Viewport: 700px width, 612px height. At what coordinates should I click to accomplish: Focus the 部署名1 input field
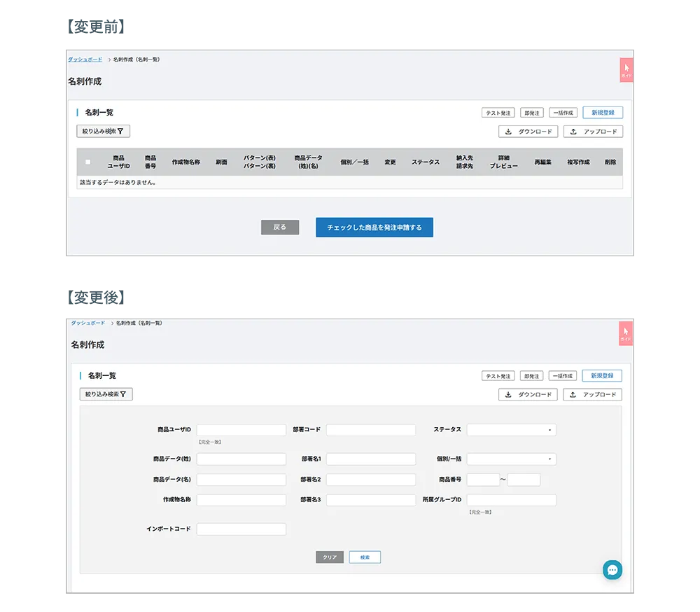[371, 459]
